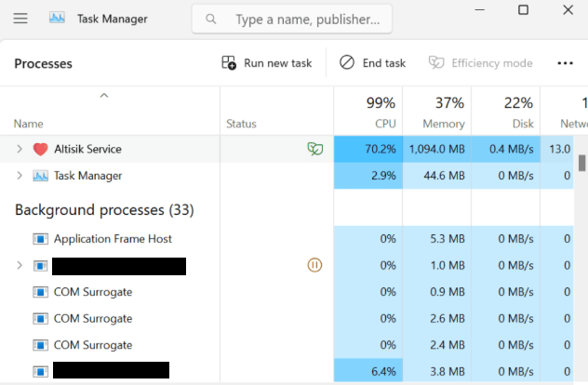Expand the Task Manager process row

coord(20,176)
